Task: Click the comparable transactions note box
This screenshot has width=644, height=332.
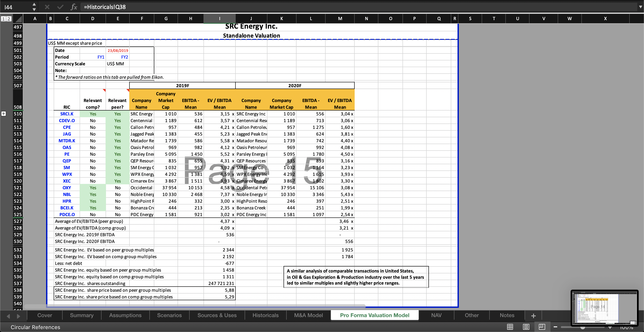Action: pyautogui.click(x=356, y=277)
